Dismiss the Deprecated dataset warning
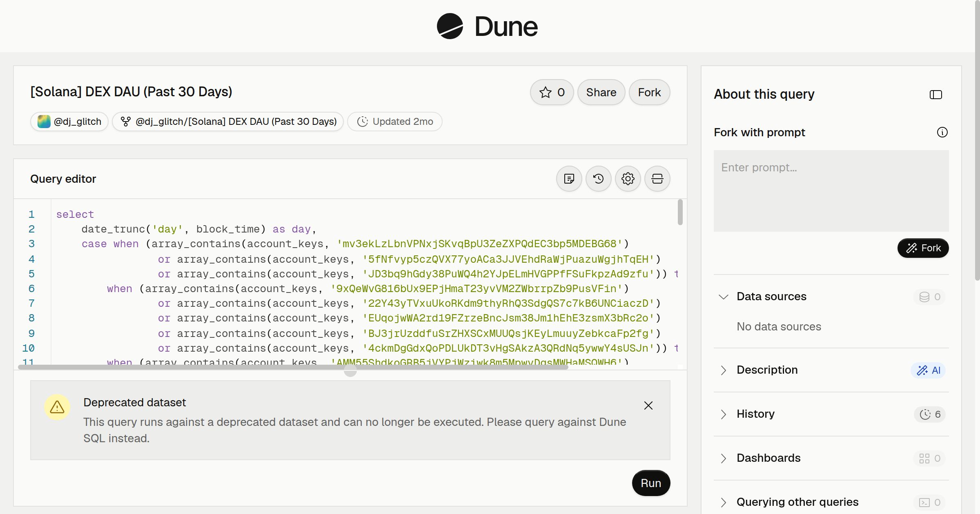The image size is (980, 514). coord(648,405)
